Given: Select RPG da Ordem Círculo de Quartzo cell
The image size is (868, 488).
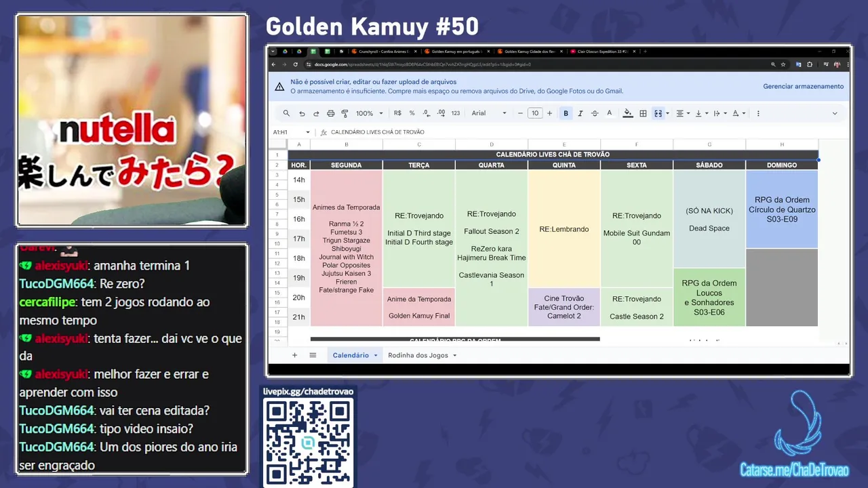Looking at the screenshot, I should 782,209.
